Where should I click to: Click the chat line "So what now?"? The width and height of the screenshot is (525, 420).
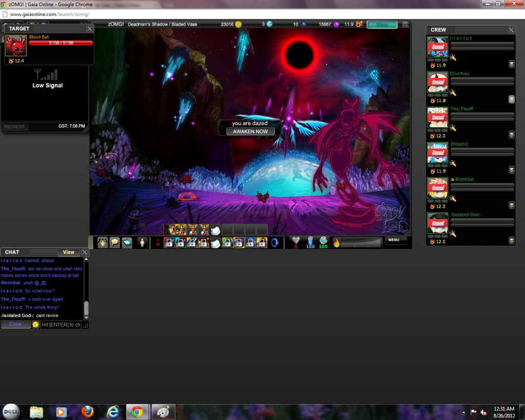coord(39,291)
